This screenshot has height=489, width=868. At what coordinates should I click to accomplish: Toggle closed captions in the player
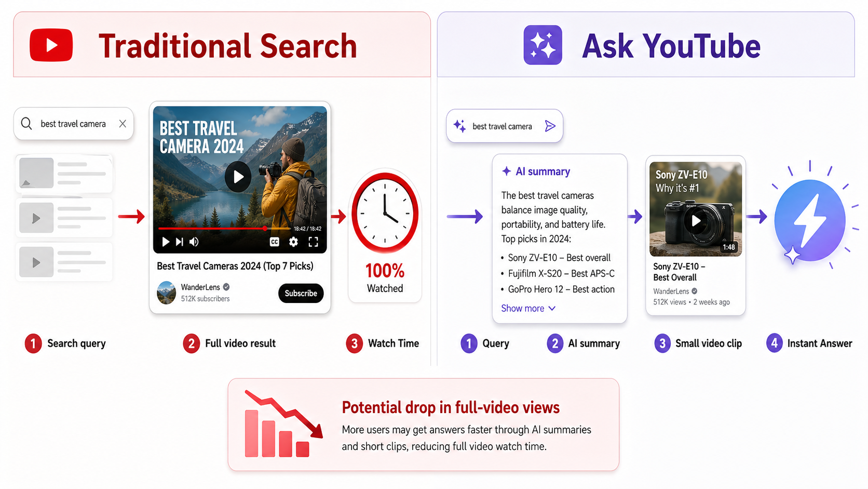(276, 242)
